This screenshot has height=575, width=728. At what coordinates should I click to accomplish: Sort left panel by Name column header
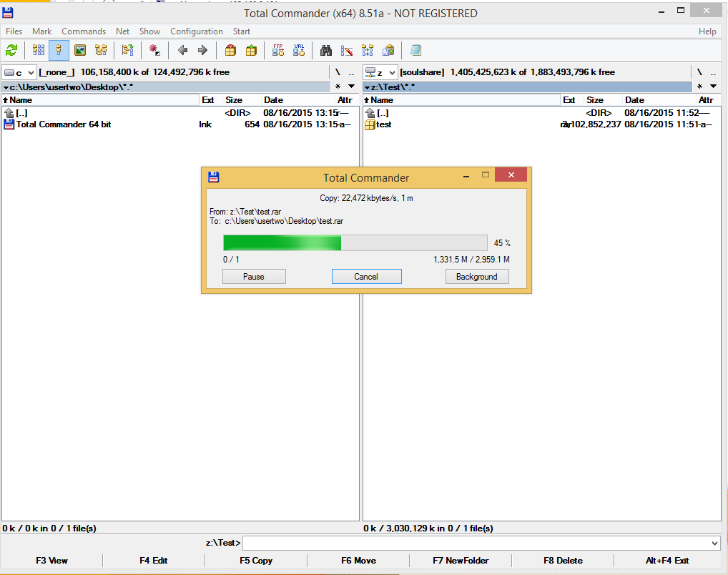coord(101,100)
